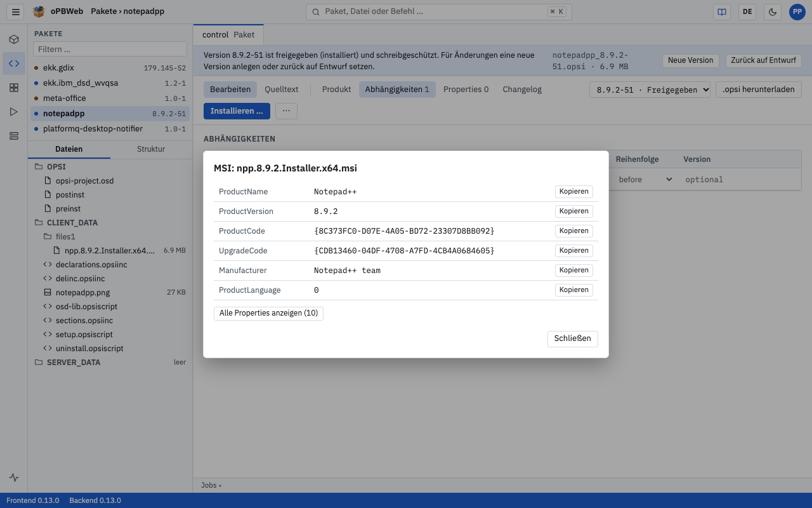Select package ekk.gdix
This screenshot has width=812, height=508.
coord(110,67)
